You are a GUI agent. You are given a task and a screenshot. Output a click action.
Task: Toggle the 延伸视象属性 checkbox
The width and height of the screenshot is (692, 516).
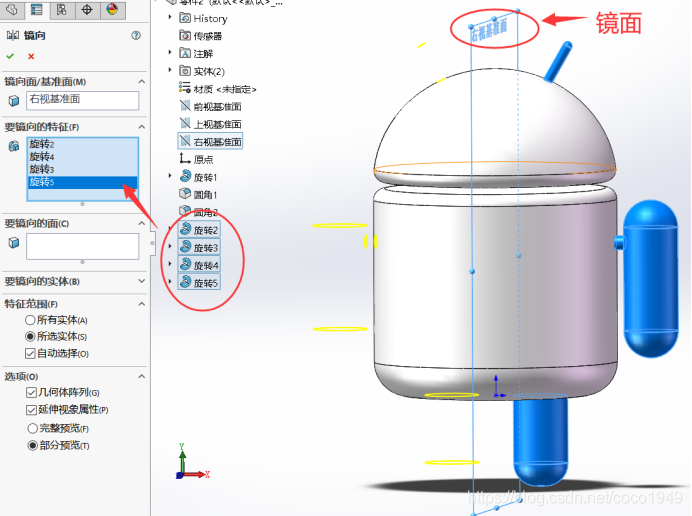pyautogui.click(x=31, y=410)
